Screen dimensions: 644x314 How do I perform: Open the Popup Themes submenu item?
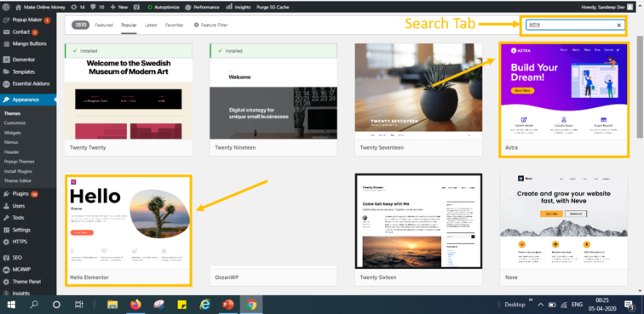tap(20, 162)
